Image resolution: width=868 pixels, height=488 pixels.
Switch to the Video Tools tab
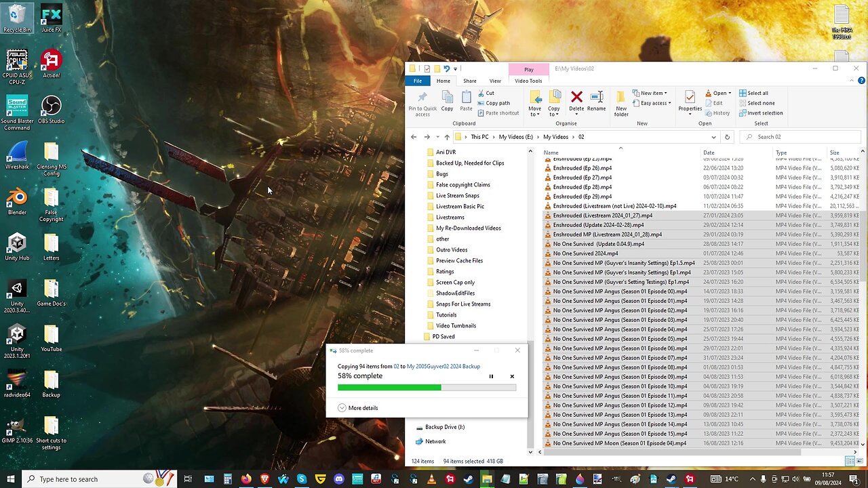tap(528, 81)
